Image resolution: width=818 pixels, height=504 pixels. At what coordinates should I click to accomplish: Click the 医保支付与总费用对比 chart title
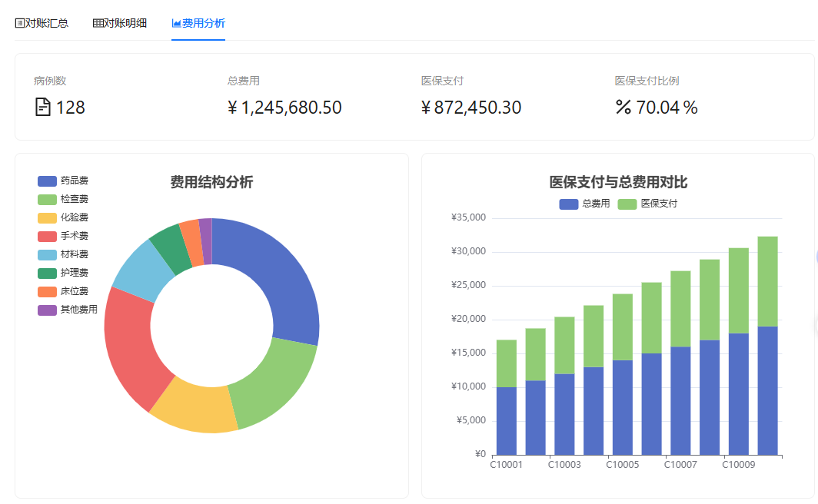618,182
